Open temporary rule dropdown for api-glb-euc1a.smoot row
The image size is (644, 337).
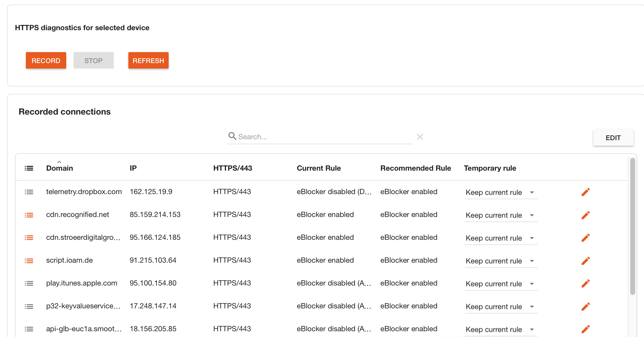(501, 330)
